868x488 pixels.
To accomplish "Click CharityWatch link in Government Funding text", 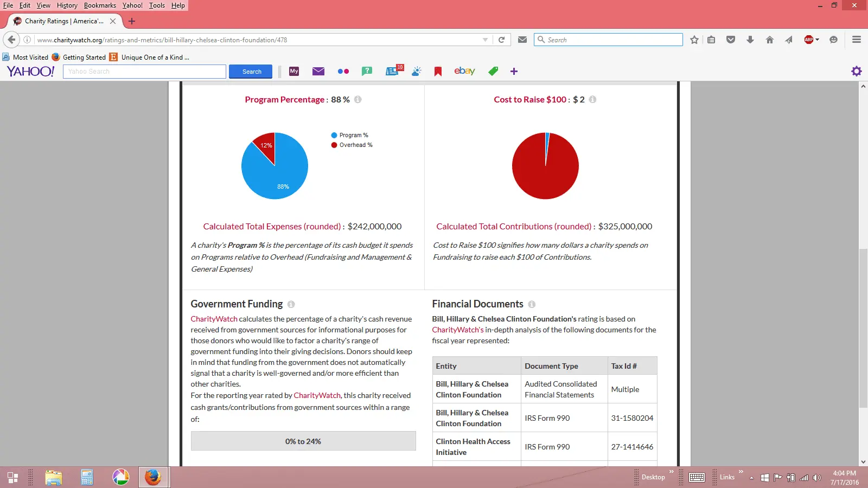I will coord(214,319).
